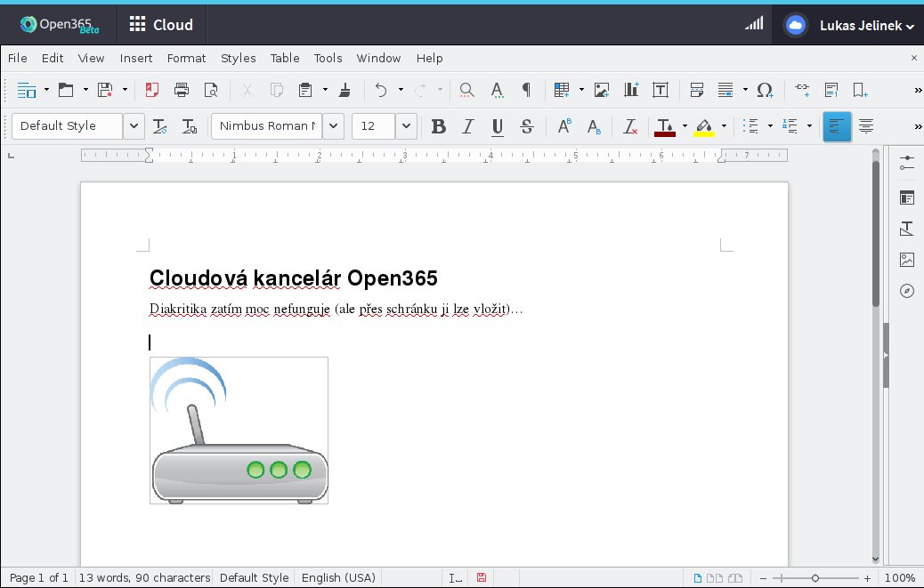The height and width of the screenshot is (588, 924).
Task: Insert an image from the toolbar
Action: 602,90
